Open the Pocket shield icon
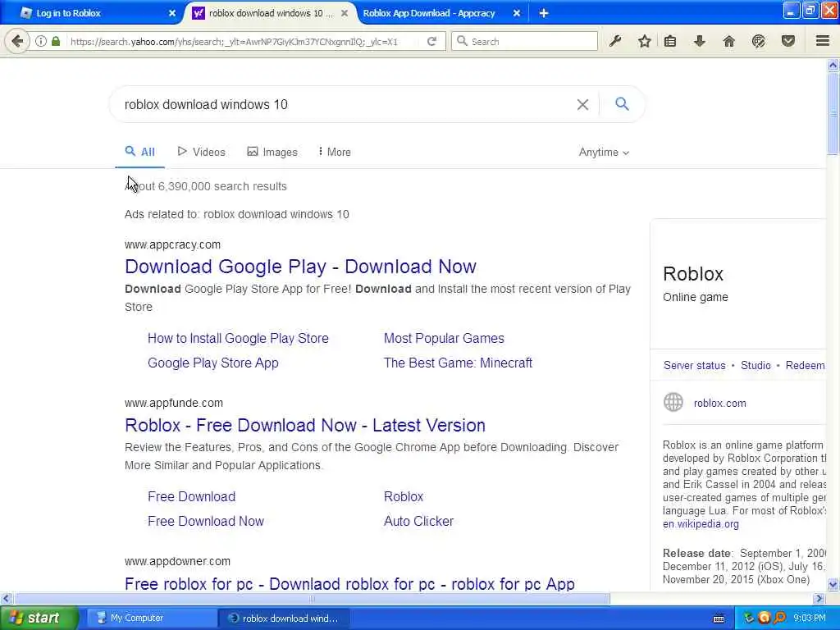840x630 pixels. [x=788, y=41]
